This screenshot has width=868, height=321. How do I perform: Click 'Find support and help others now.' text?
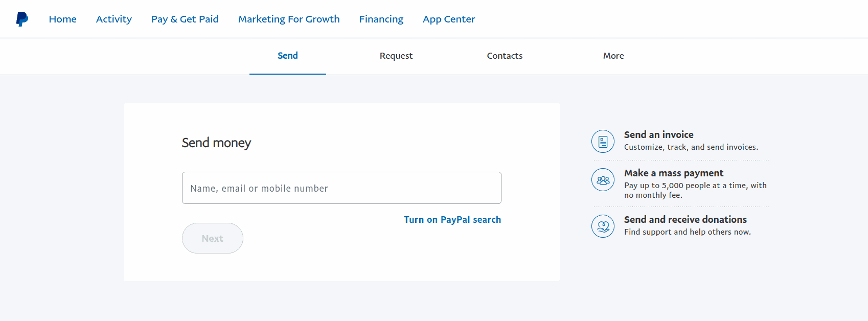tap(688, 232)
